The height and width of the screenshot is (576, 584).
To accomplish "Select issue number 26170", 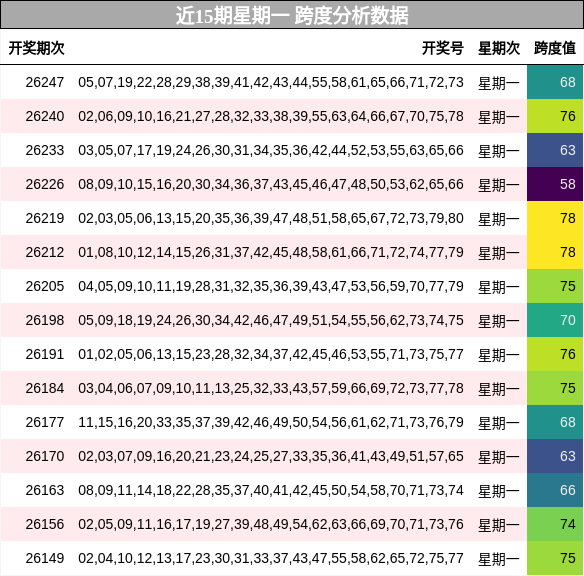I will 45,456.
